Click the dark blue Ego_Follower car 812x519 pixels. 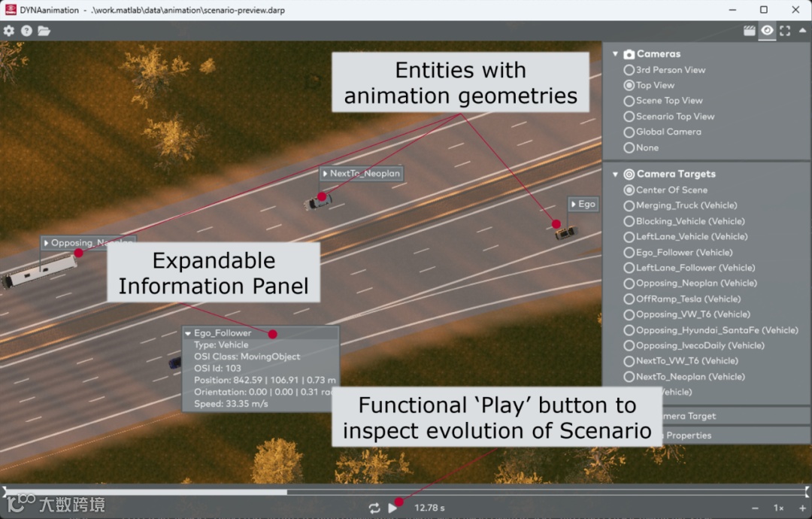coord(175,362)
